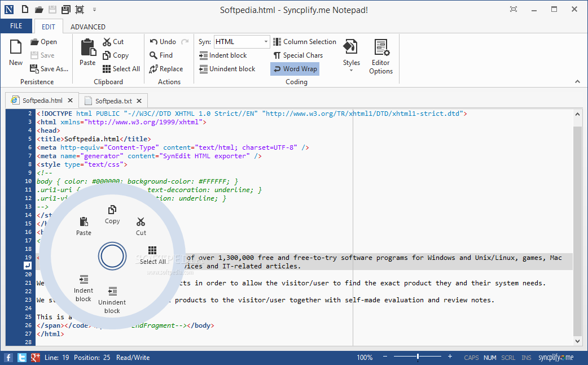Click the syncplify.me logo link in the status bar
The image size is (588, 365).
coord(556,358)
